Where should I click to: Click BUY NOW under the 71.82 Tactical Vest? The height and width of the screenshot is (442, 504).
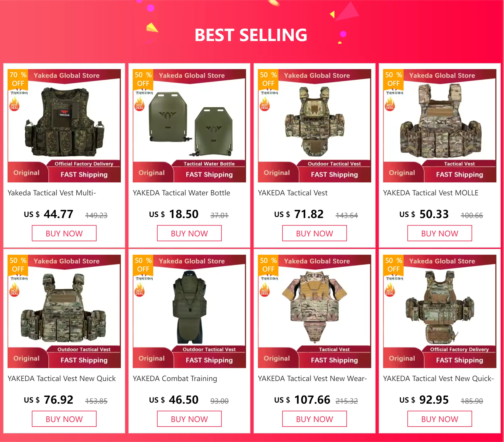[315, 233]
